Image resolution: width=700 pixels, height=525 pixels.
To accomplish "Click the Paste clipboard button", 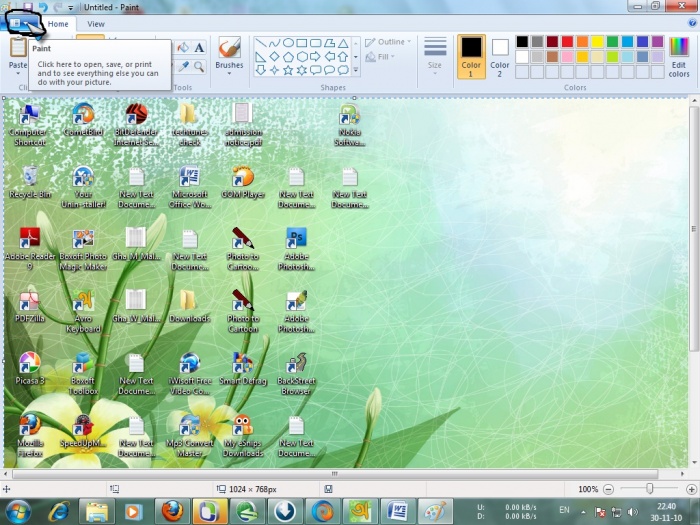I will coord(18,52).
